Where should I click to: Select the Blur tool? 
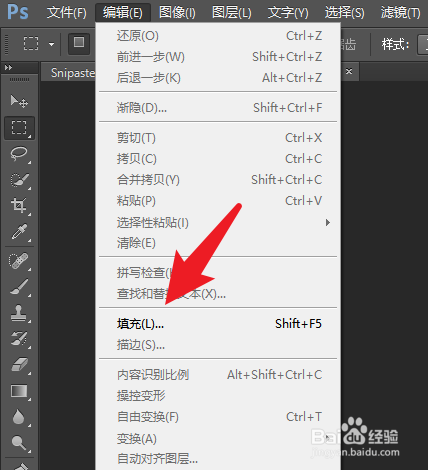coord(19,417)
